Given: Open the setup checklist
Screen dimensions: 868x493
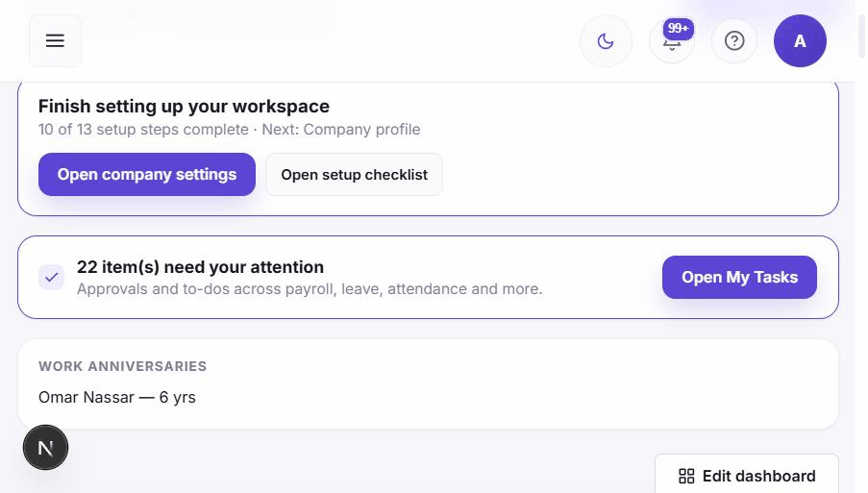Looking at the screenshot, I should (355, 174).
